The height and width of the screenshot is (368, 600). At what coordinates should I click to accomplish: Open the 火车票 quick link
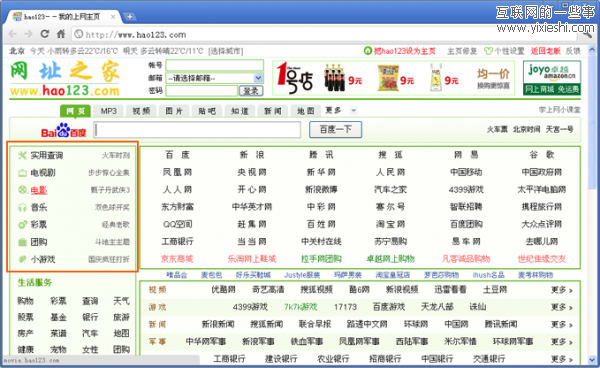coord(497,129)
